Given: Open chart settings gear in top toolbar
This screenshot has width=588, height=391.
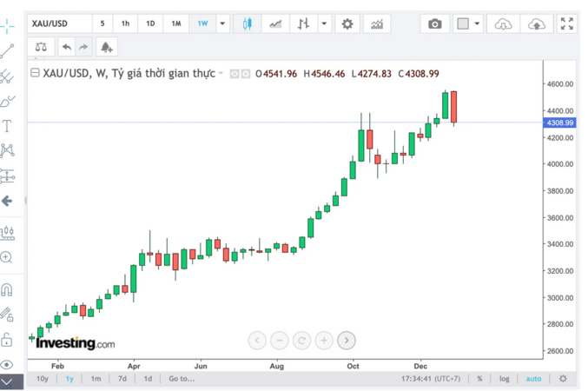Looking at the screenshot, I should [x=347, y=23].
